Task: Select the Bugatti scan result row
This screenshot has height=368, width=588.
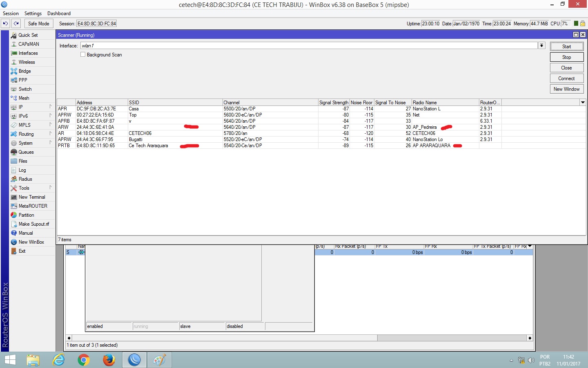Action: (321, 139)
